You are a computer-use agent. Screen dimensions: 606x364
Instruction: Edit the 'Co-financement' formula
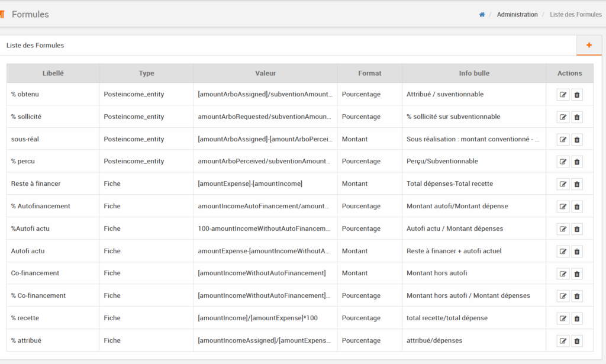click(x=563, y=273)
